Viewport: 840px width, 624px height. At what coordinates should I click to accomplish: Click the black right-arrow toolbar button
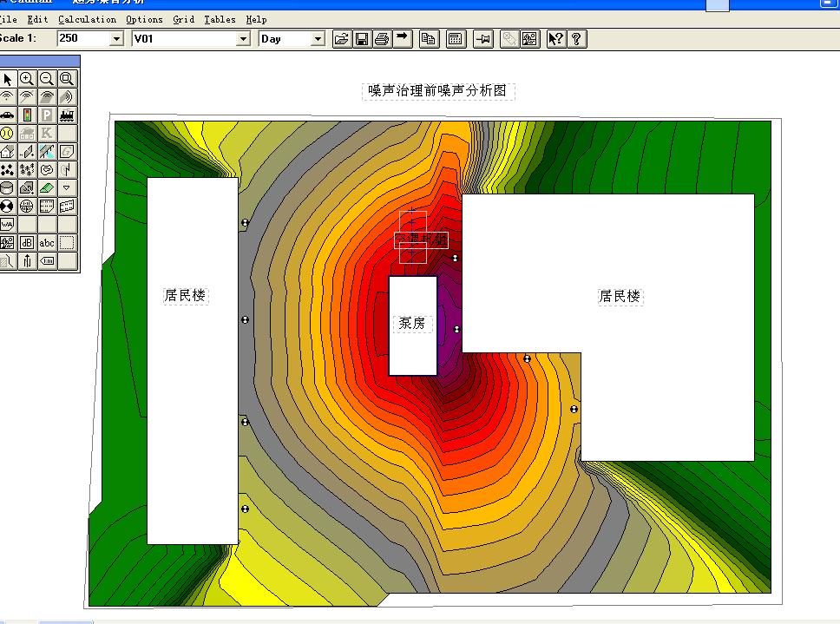tap(403, 39)
